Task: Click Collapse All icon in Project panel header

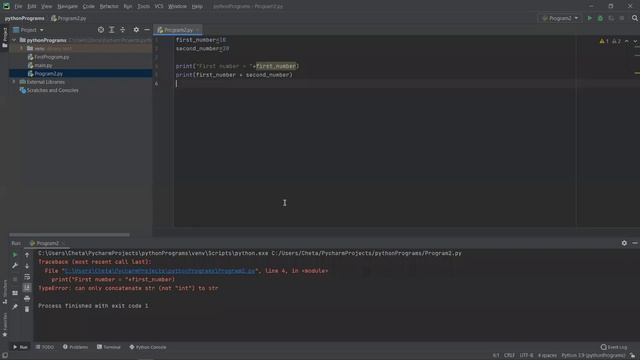Action: (x=122, y=30)
